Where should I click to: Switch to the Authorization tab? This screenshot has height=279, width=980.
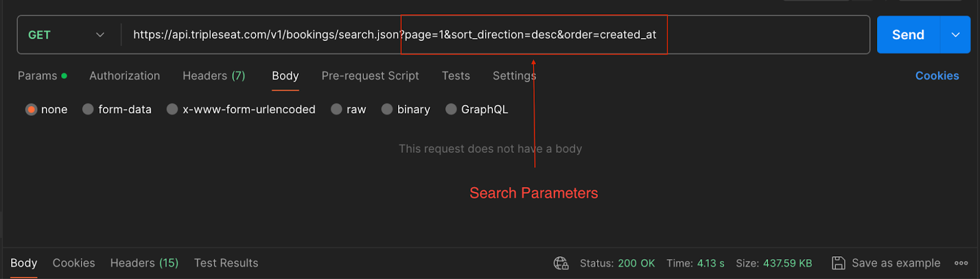pyautogui.click(x=125, y=76)
